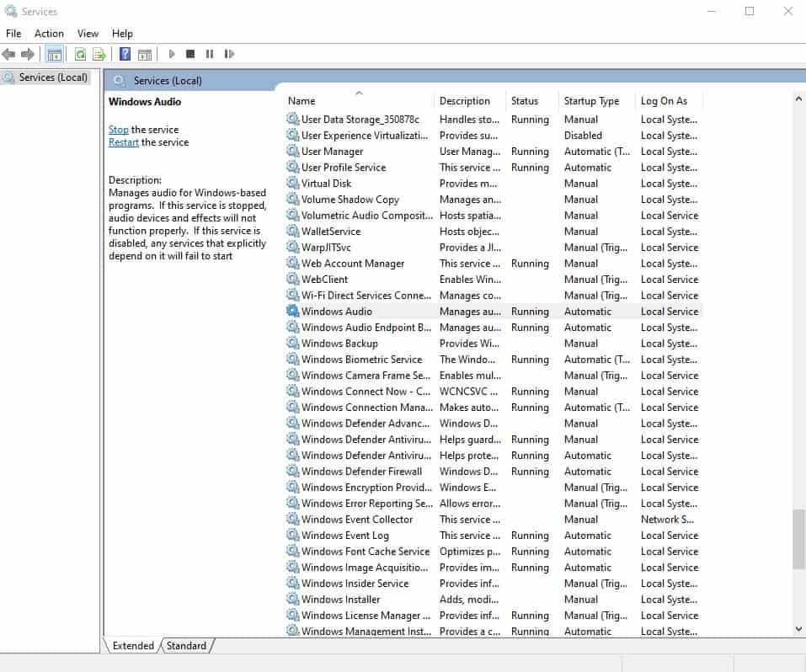Toggle Show/Hide Console Tree icon
This screenshot has width=806, height=672.
(x=54, y=54)
